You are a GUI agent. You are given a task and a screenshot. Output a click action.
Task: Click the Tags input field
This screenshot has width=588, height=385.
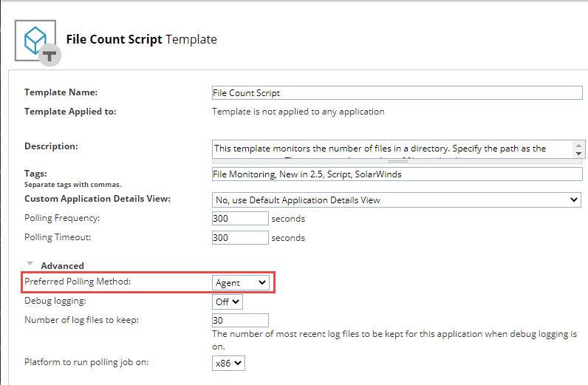397,174
